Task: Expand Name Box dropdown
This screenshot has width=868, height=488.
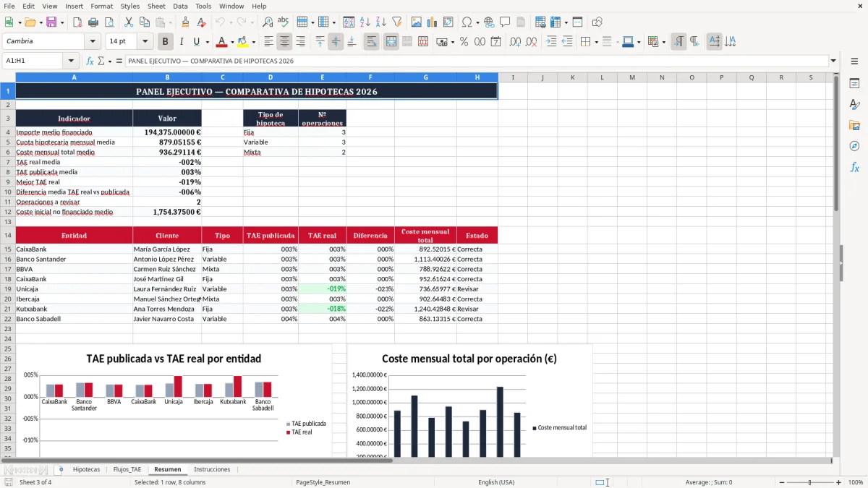Action: [71, 61]
